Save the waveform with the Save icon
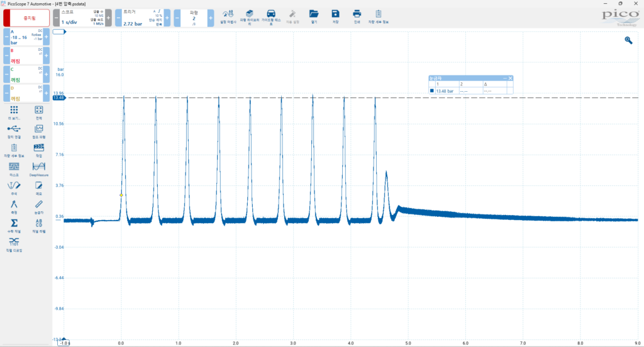Viewport: 644px width, 347px height. tap(335, 15)
